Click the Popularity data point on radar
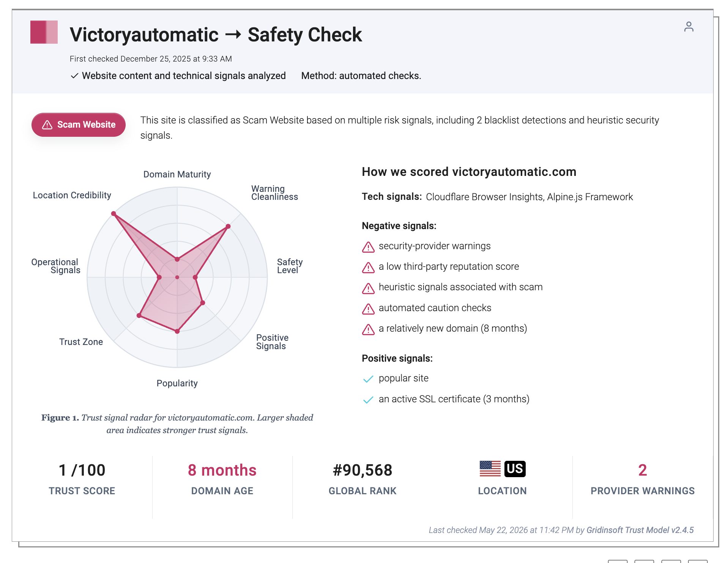 click(x=177, y=331)
